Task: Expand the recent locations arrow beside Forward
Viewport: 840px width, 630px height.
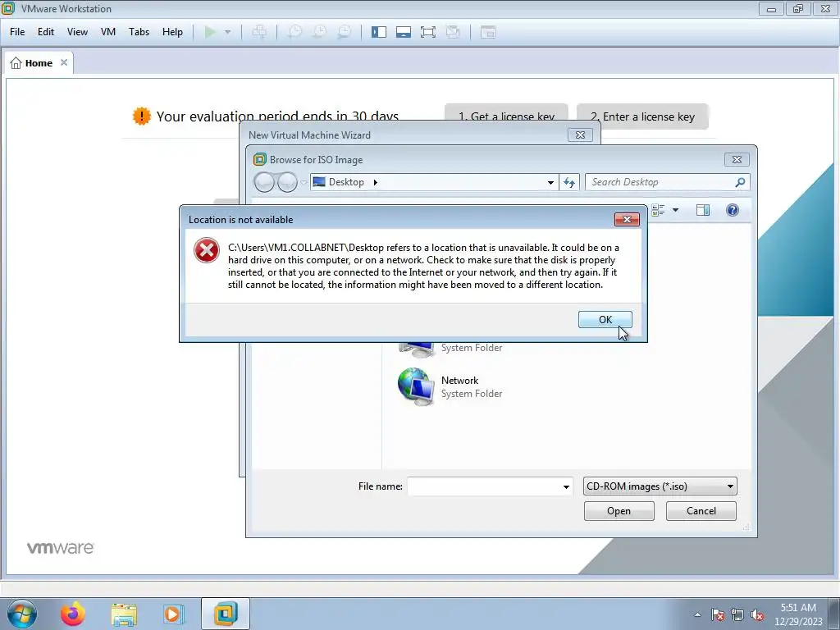Action: [x=304, y=183]
